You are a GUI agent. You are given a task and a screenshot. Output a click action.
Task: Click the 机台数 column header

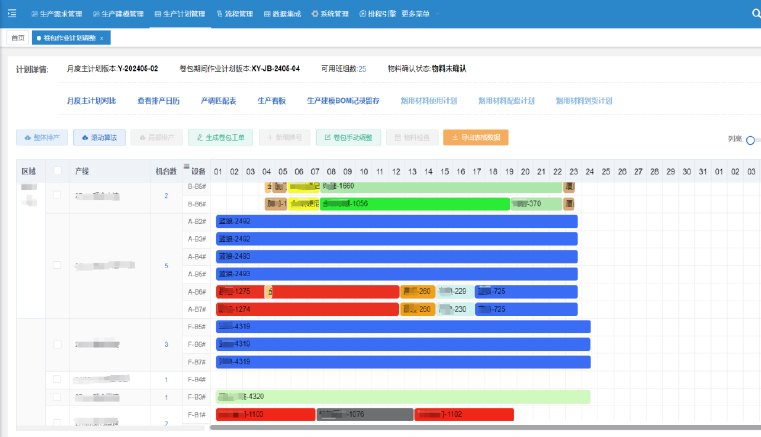(166, 171)
